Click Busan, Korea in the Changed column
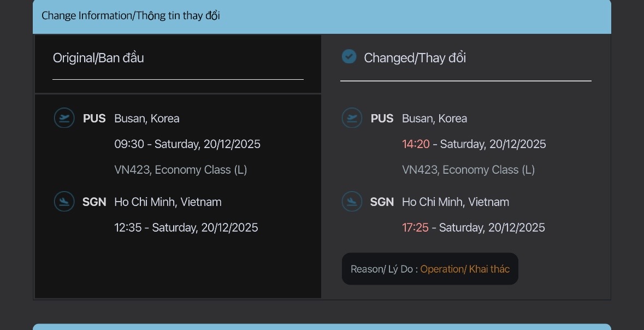 point(434,119)
